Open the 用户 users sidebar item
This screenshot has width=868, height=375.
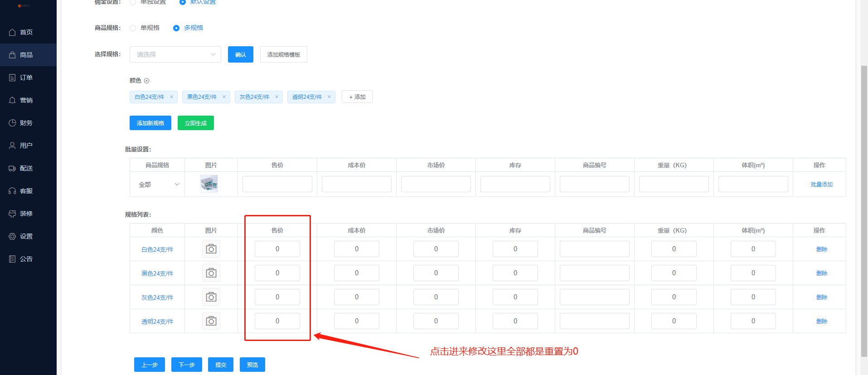[28, 146]
